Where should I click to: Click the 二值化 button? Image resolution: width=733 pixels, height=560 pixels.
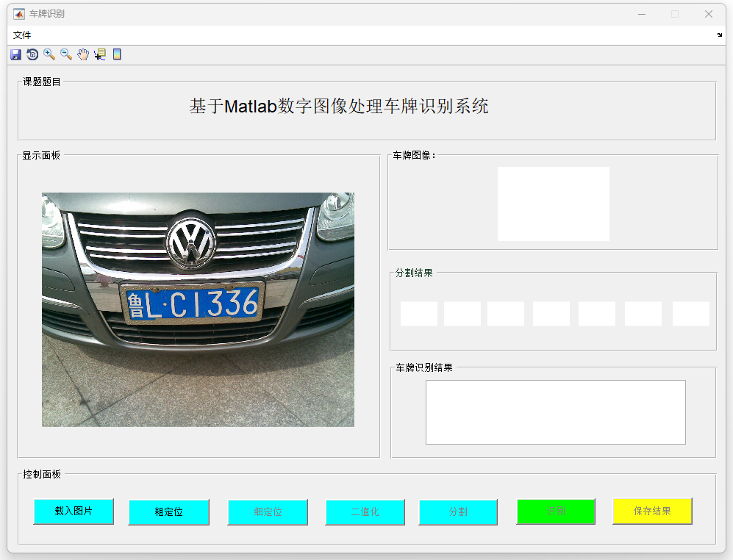365,511
